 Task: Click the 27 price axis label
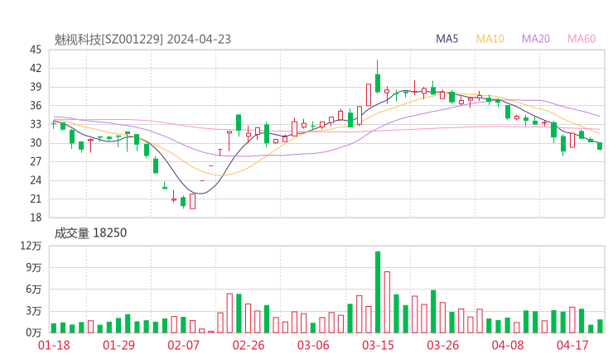click(36, 161)
